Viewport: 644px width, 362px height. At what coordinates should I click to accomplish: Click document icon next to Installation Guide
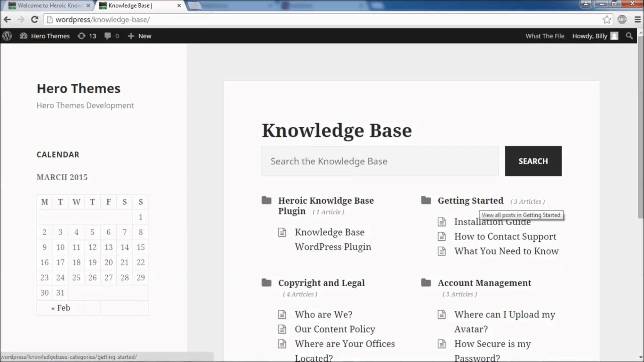click(442, 222)
